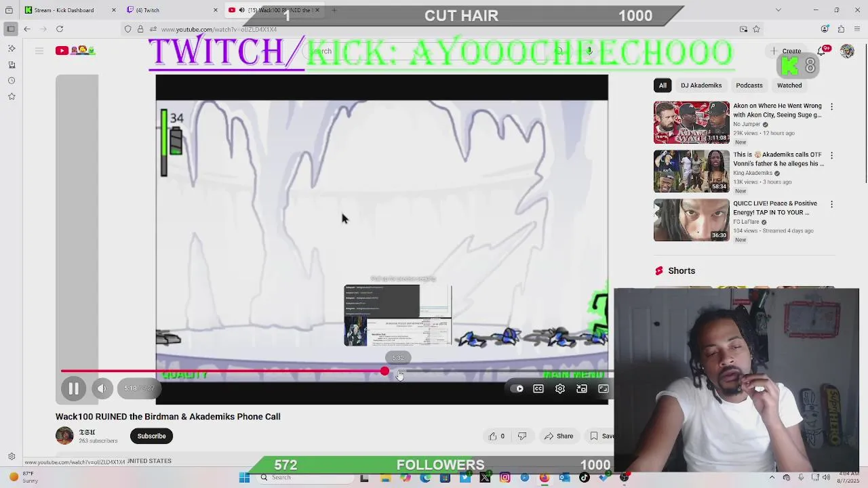Open Instagram from the taskbar
Screen dimensions: 868x488
point(505,478)
